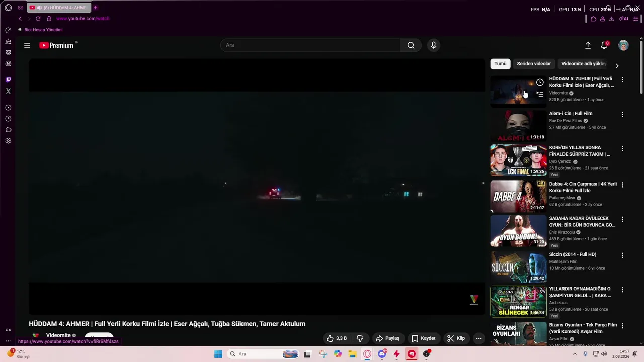Add HÜDDAM 5 to queue icon
The image size is (644, 362).
[x=540, y=94]
